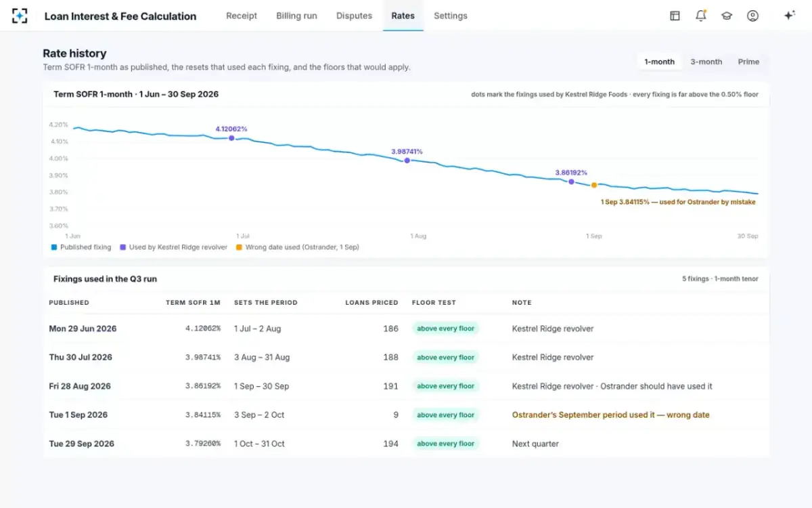Select the Thu 30 Jul 2026 row
Viewport: 812px width, 508px height.
point(406,357)
